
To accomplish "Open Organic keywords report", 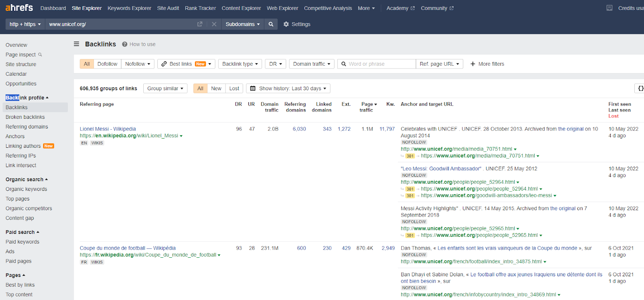I will [26, 189].
